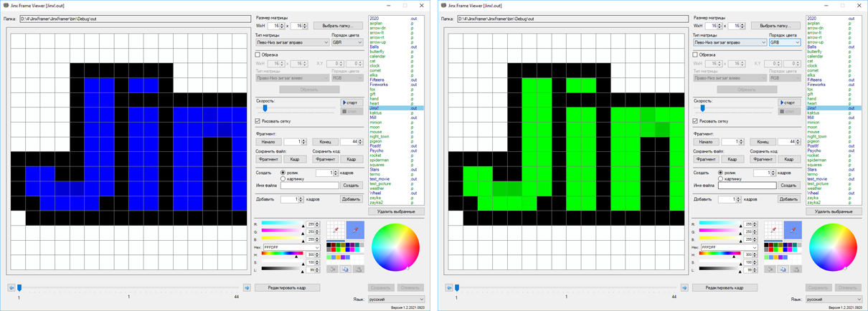
Task: Click copy frame icon in right window
Action: click(783, 269)
